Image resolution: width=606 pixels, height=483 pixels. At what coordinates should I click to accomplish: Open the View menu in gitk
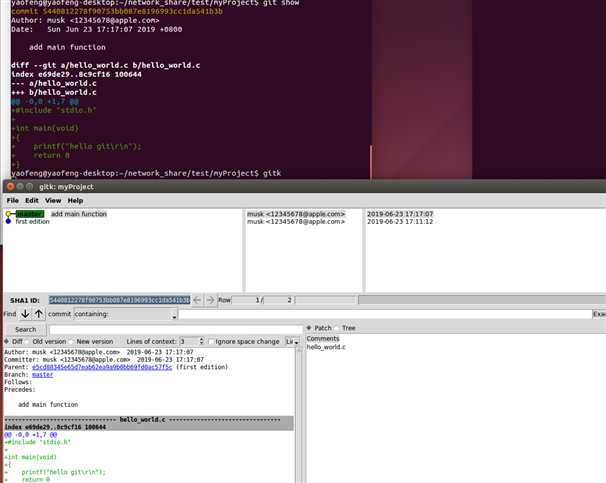[x=53, y=201]
